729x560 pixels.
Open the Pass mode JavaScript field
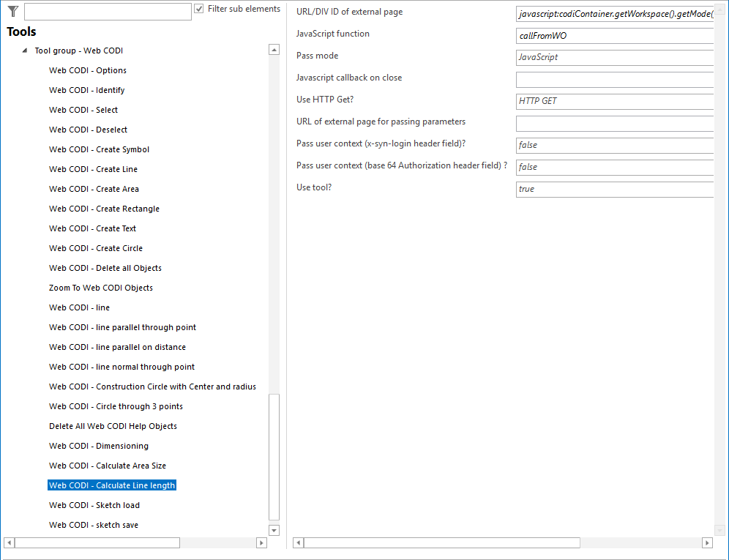click(615, 57)
